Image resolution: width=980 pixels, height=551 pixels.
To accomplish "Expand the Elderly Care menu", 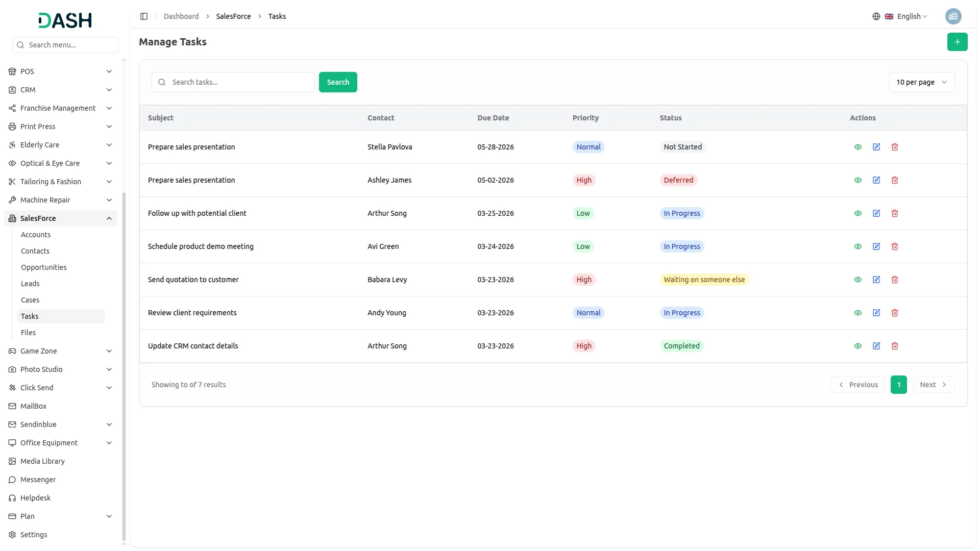I will pos(60,145).
